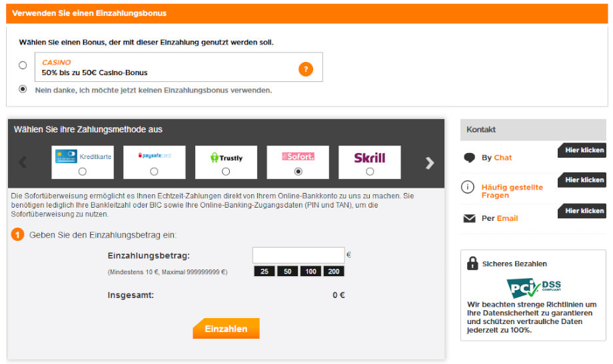Pick the 50 euro quick amount
The height and width of the screenshot is (364, 613).
click(287, 272)
